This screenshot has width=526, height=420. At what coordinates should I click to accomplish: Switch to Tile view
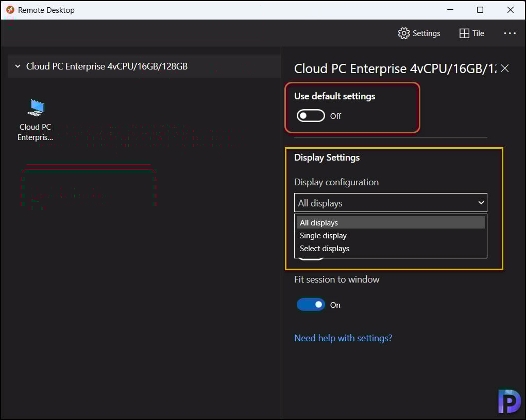pyautogui.click(x=471, y=33)
